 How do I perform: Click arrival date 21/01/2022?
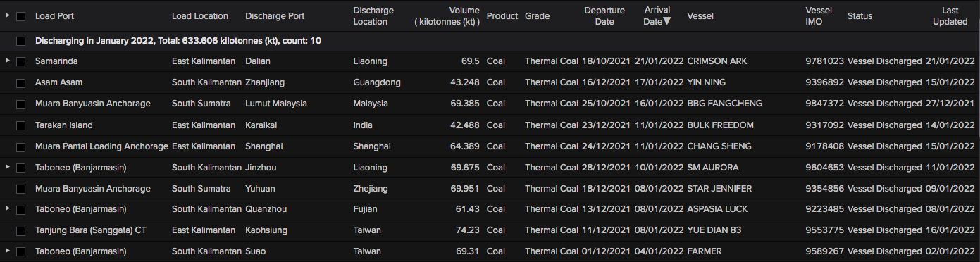pos(659,61)
